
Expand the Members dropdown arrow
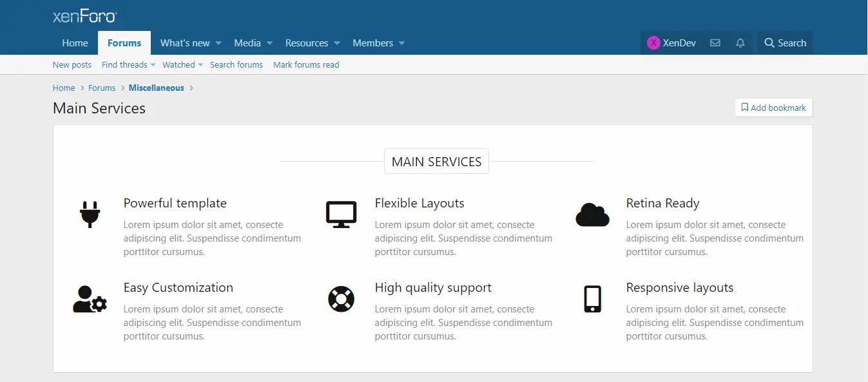tap(401, 43)
